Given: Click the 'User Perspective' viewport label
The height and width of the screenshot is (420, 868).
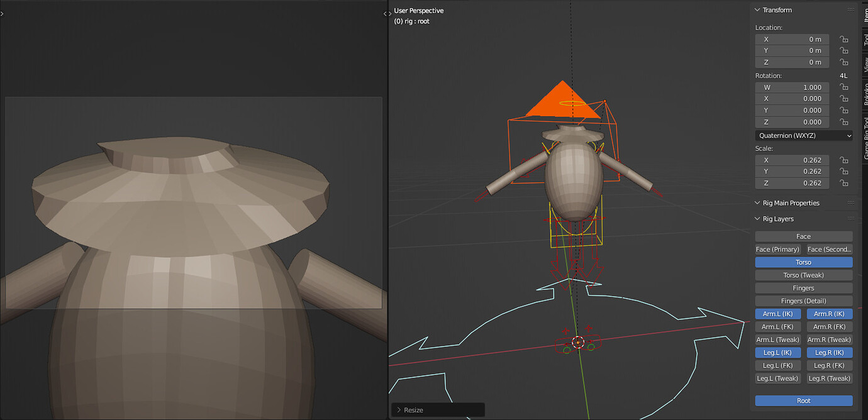Looking at the screenshot, I should click(x=419, y=11).
